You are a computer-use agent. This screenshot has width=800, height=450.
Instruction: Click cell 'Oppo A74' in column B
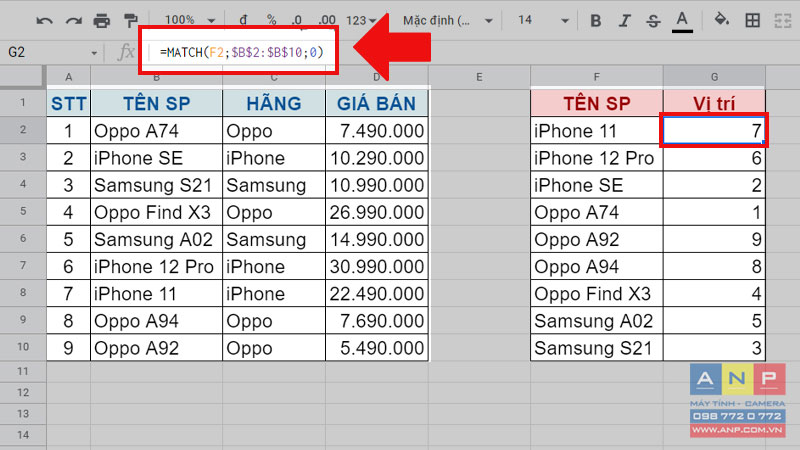[x=157, y=131]
